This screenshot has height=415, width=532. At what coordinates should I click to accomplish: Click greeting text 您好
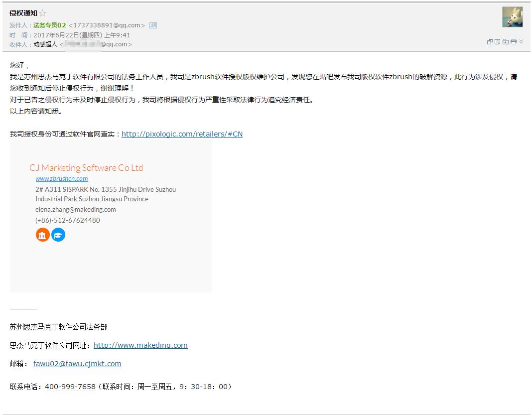[19, 65]
